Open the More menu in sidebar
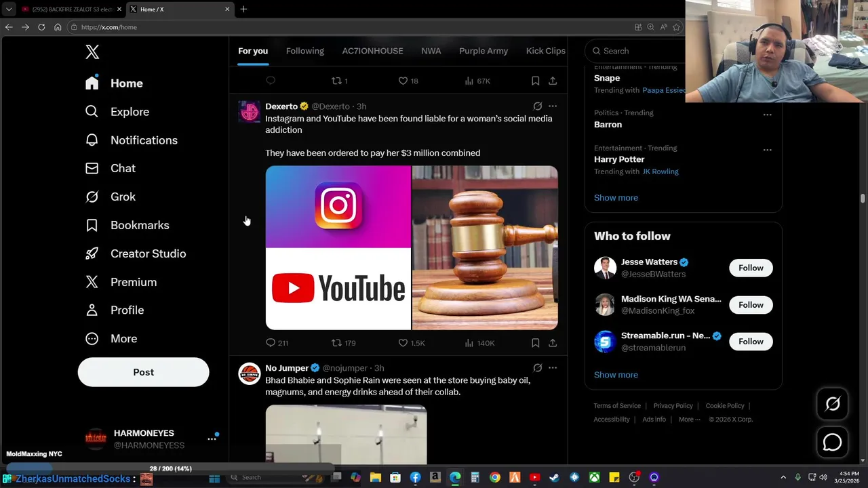The image size is (868, 488). pyautogui.click(x=111, y=338)
